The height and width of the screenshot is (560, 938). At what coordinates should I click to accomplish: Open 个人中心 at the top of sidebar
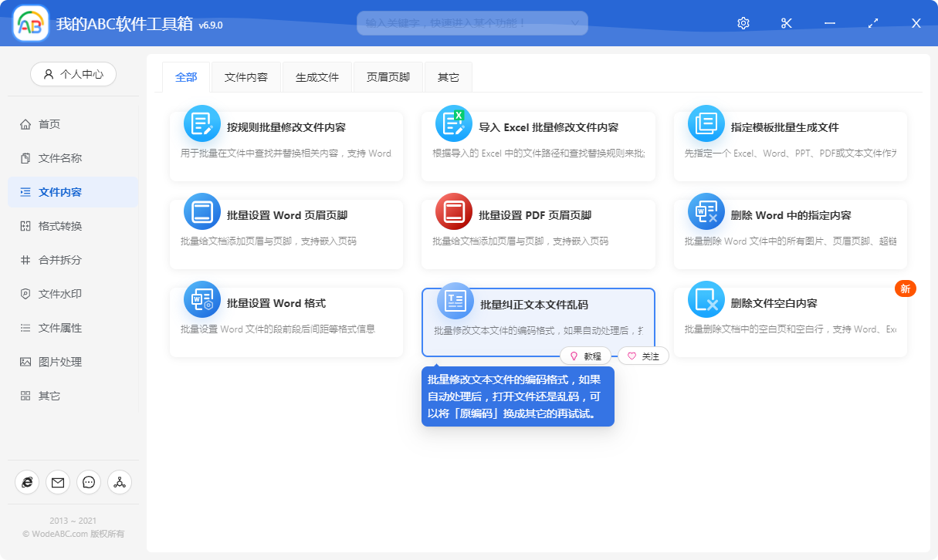[73, 74]
